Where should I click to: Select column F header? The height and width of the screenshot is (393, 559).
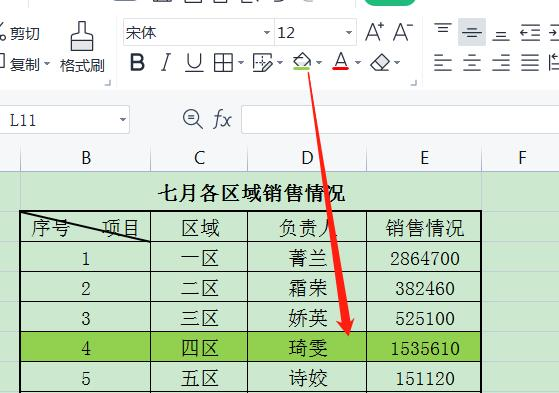(x=521, y=158)
